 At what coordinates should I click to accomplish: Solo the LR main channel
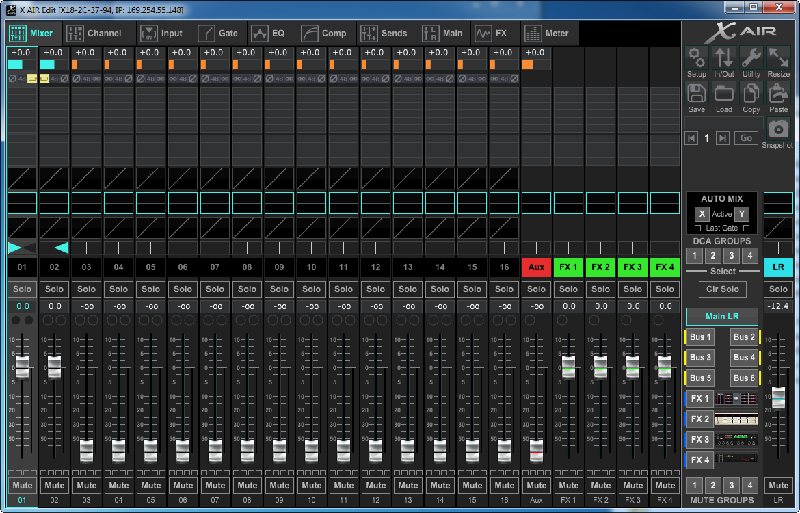pyautogui.click(x=778, y=289)
